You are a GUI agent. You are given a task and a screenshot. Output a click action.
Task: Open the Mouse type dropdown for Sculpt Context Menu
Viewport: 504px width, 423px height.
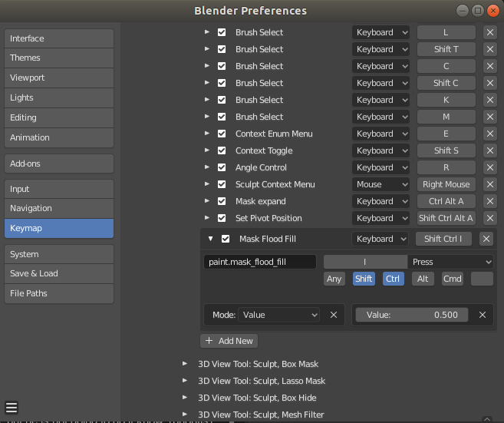pyautogui.click(x=380, y=184)
